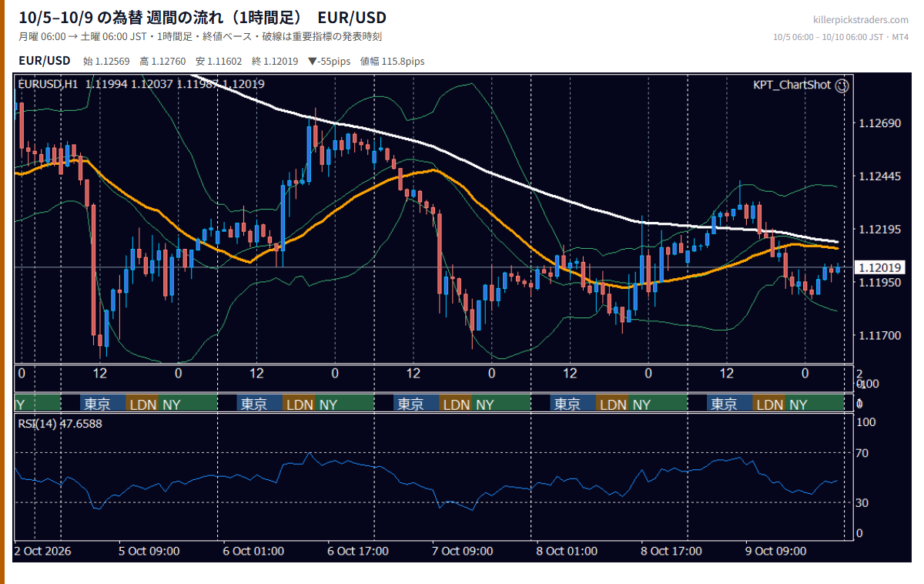This screenshot has width=924, height=584.
Task: Click the date range text ending 'JST · MT4'
Action: pos(842,37)
